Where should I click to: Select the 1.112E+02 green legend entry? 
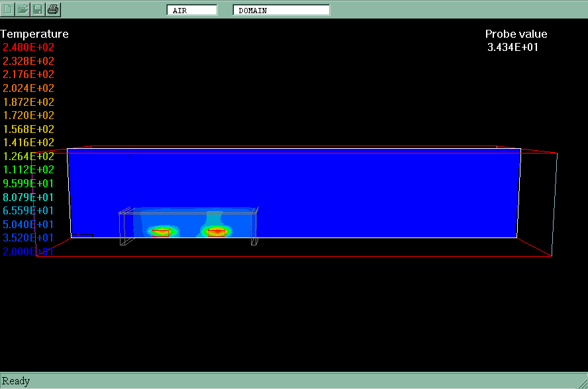[28, 170]
